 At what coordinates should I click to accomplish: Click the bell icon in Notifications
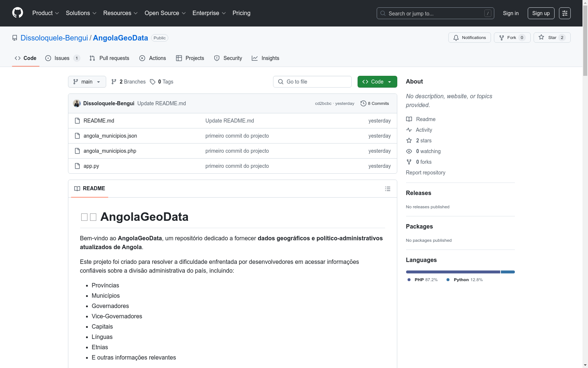click(x=456, y=38)
